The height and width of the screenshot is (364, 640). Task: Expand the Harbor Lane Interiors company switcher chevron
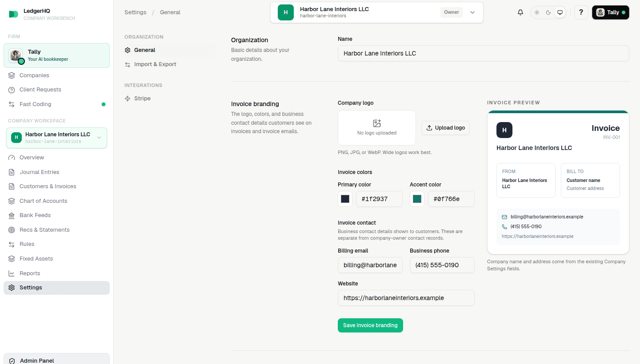click(x=472, y=12)
